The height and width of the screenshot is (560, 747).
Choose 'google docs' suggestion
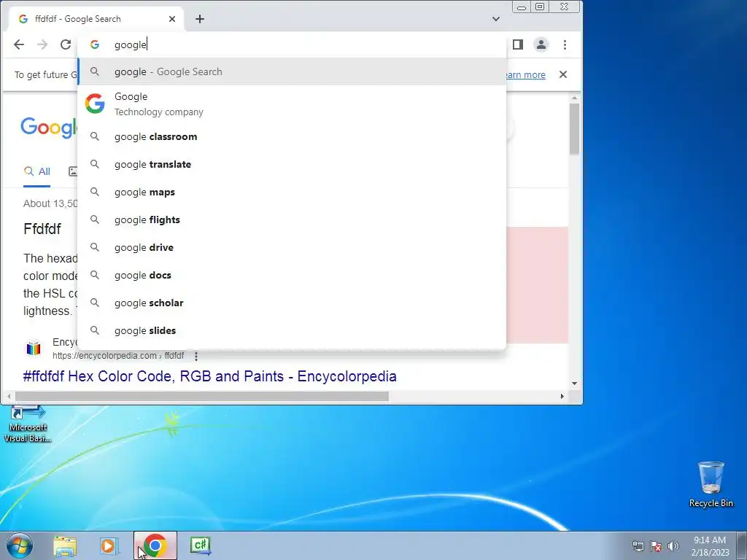pos(292,275)
